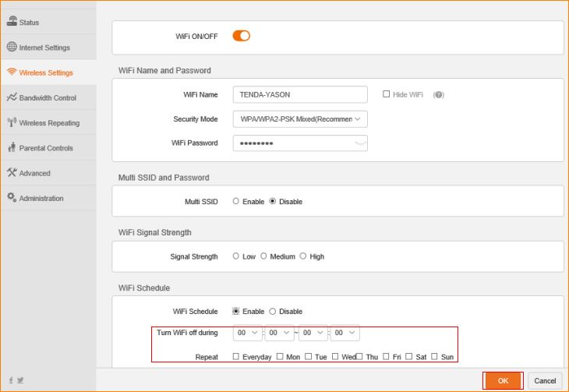Open the Security Mode dropdown
569x392 pixels.
pos(299,119)
